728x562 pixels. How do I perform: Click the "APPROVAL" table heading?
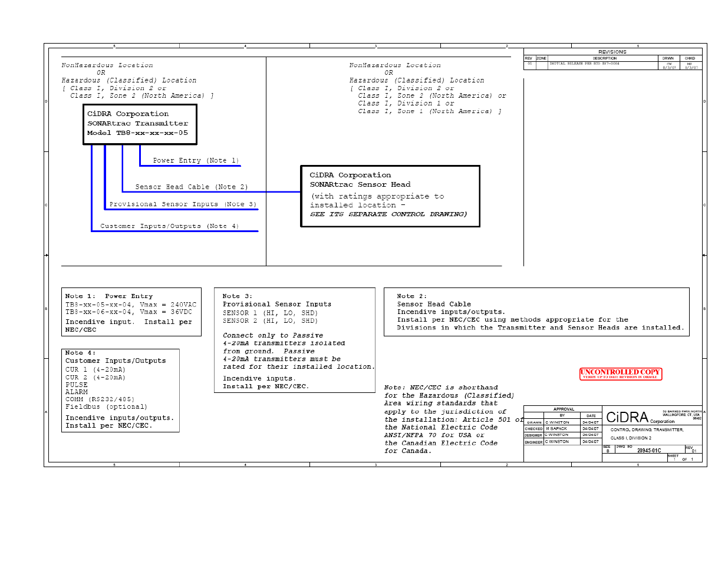[x=564, y=409]
